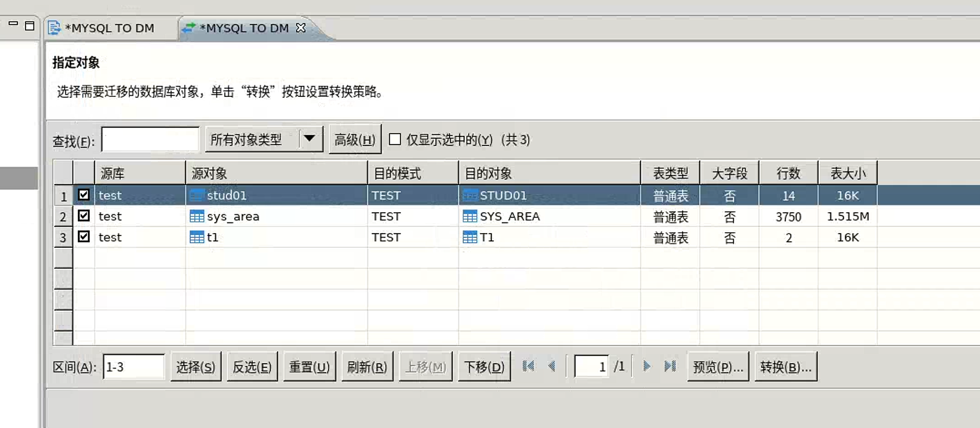Go to next page of results
This screenshot has height=428, width=980.
[647, 366]
